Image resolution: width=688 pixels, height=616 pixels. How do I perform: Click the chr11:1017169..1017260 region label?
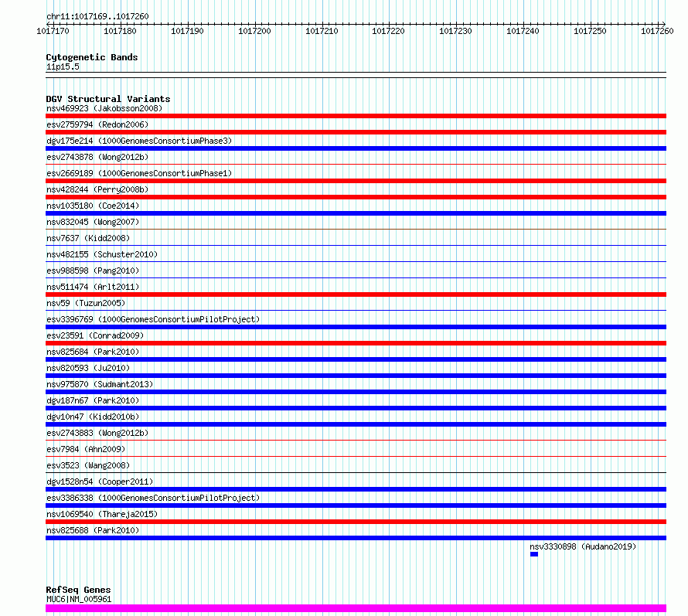point(98,16)
